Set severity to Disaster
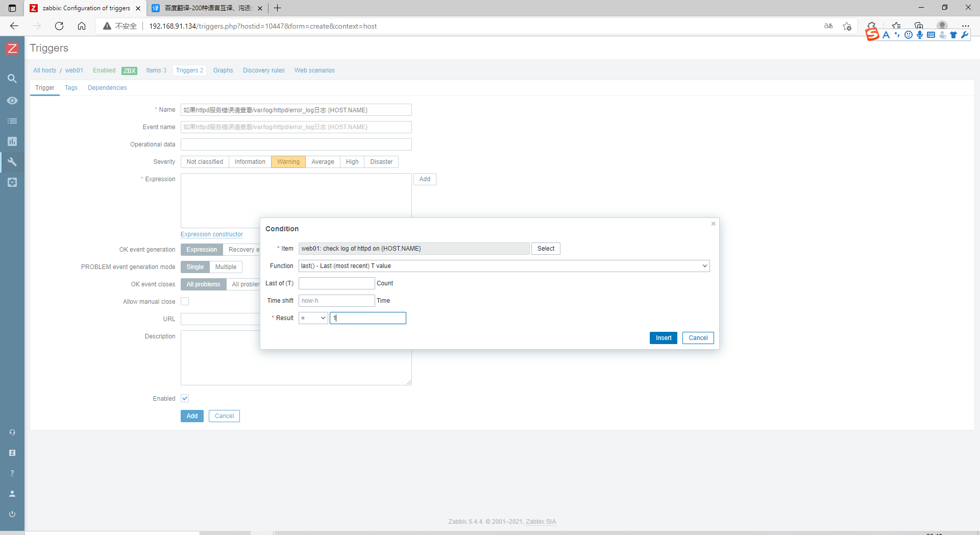The image size is (980, 535). pos(381,162)
